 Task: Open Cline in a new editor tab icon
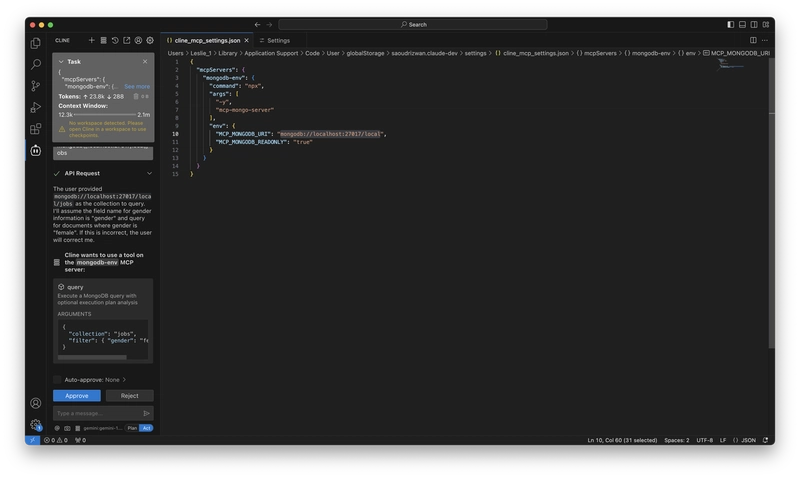click(x=127, y=40)
